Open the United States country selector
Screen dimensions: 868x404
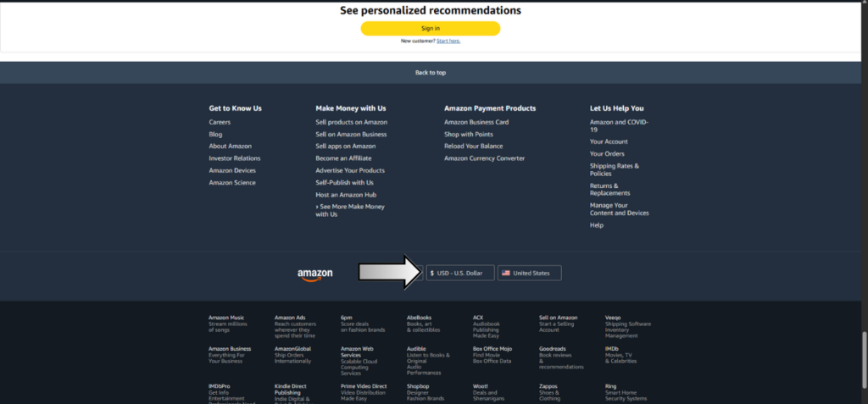click(x=529, y=273)
